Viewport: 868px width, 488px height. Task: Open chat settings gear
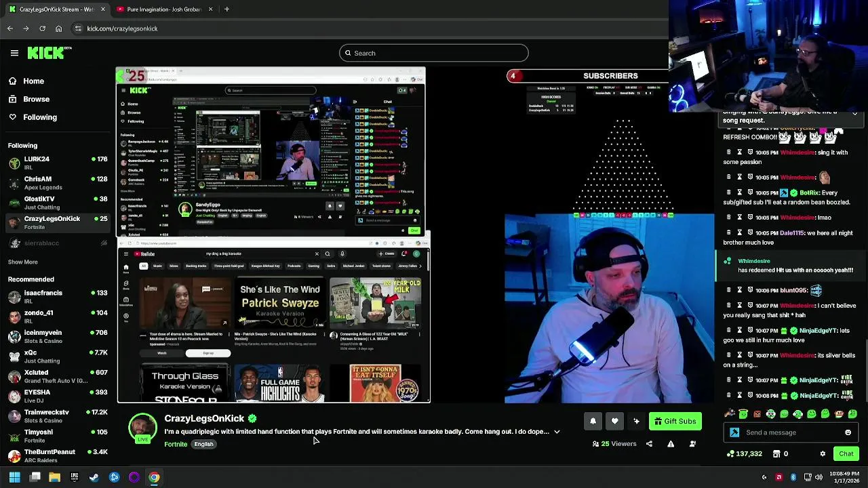(823, 453)
